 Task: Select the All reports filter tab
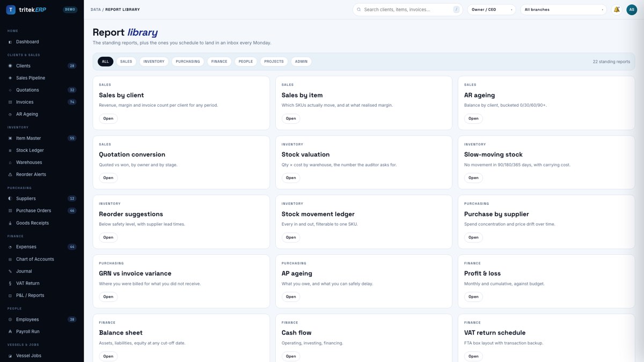pyautogui.click(x=105, y=62)
